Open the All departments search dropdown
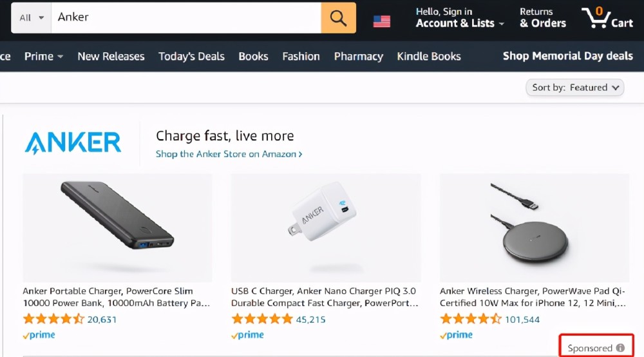Viewport: 644px width, 357px height. pos(31,17)
